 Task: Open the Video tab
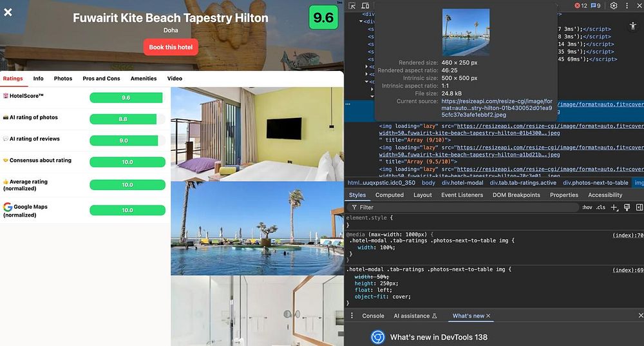[175, 79]
